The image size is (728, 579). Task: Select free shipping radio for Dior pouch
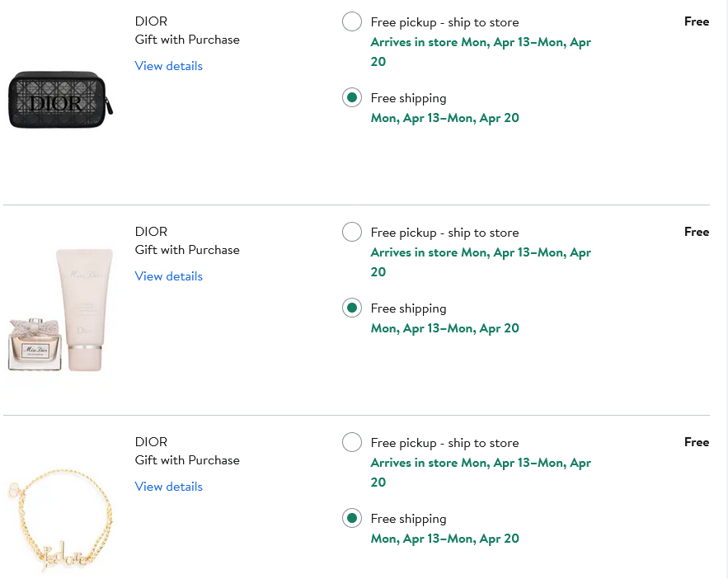click(x=352, y=98)
